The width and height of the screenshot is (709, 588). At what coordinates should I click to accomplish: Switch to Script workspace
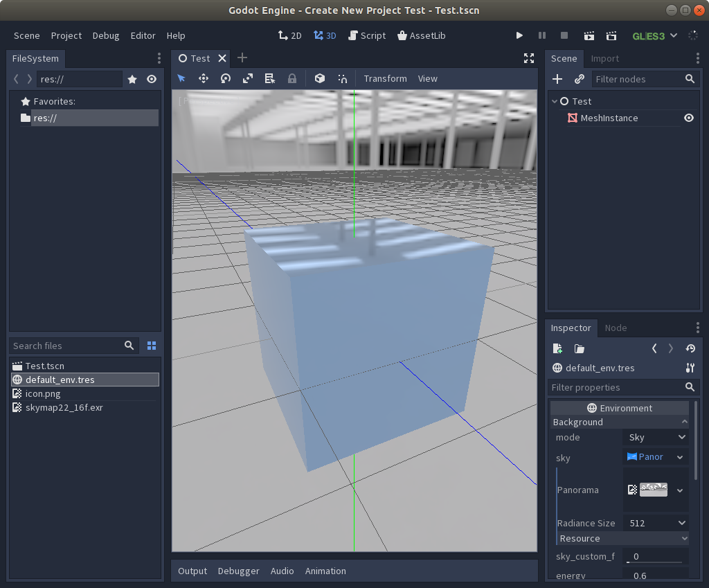(367, 36)
